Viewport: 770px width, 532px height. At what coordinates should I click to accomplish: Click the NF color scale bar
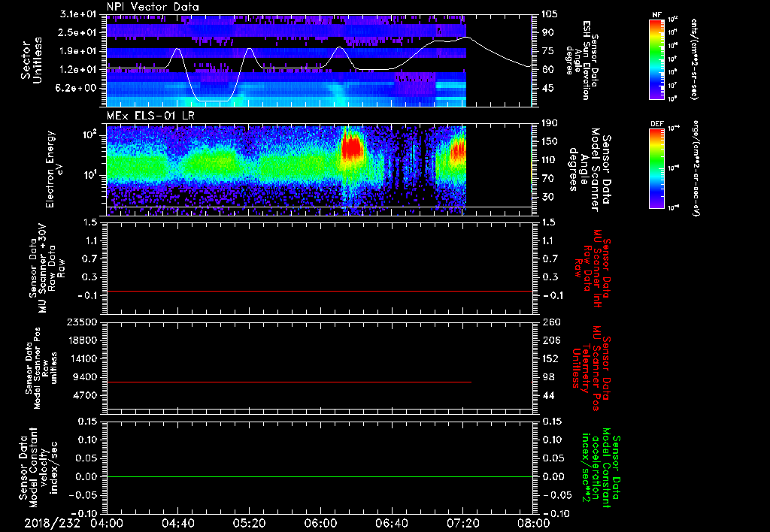[656, 59]
